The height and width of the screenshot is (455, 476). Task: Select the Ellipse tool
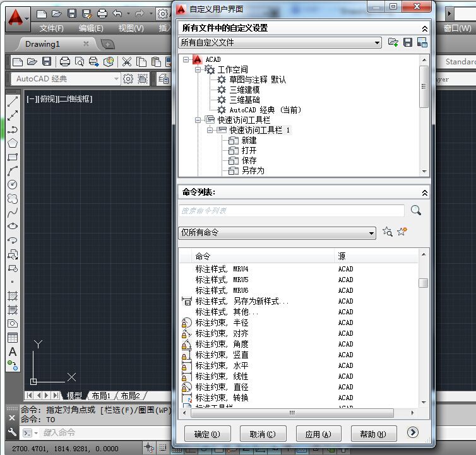13,226
